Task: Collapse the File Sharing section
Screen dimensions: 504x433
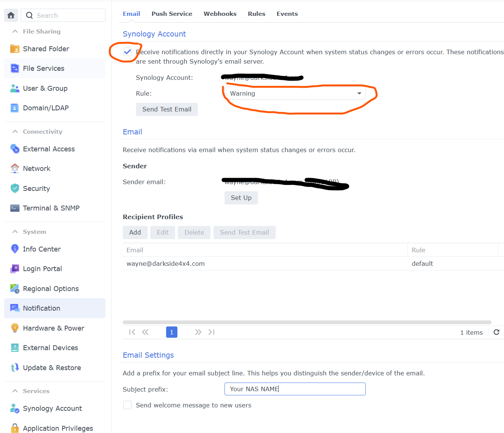Action: point(15,31)
